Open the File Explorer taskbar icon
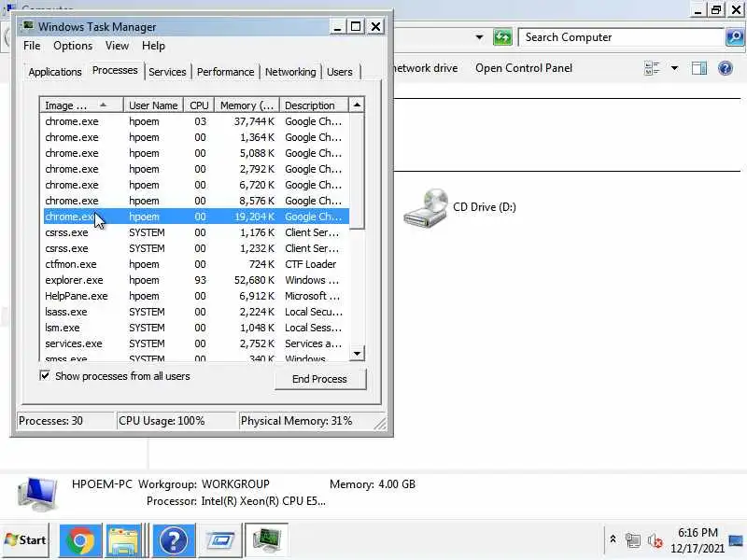 pyautogui.click(x=123, y=540)
